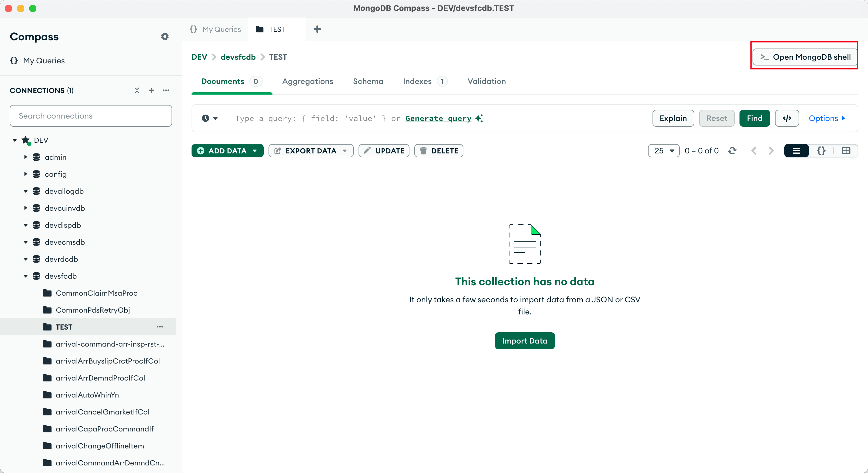Open query history clock dropdown
Screen dimensions: 868x473
209,118
